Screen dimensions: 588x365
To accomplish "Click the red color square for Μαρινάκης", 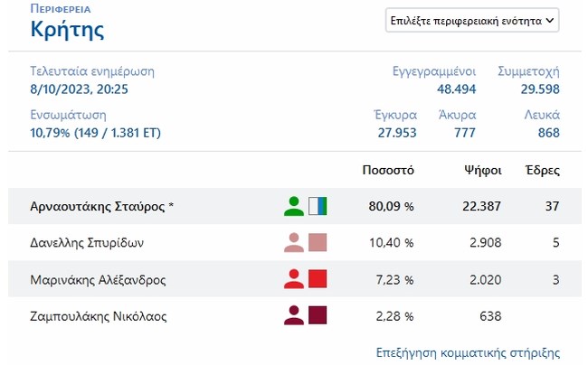I will tap(318, 279).
